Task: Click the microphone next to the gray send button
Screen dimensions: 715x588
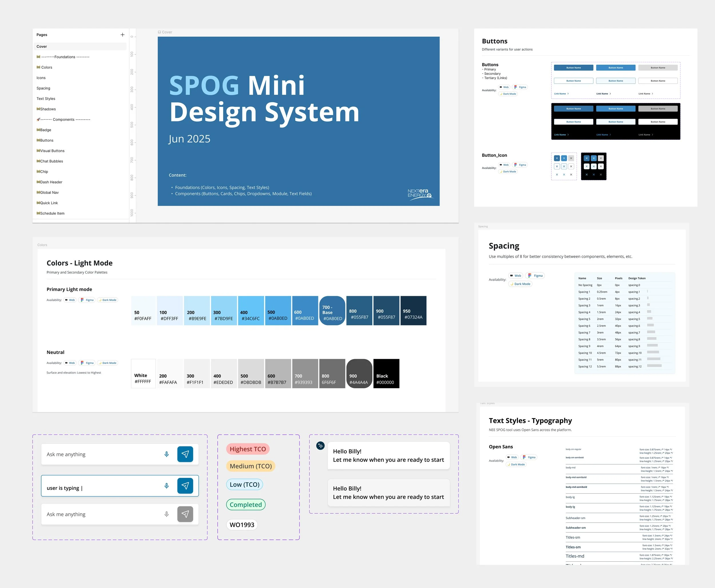Action: (x=166, y=514)
